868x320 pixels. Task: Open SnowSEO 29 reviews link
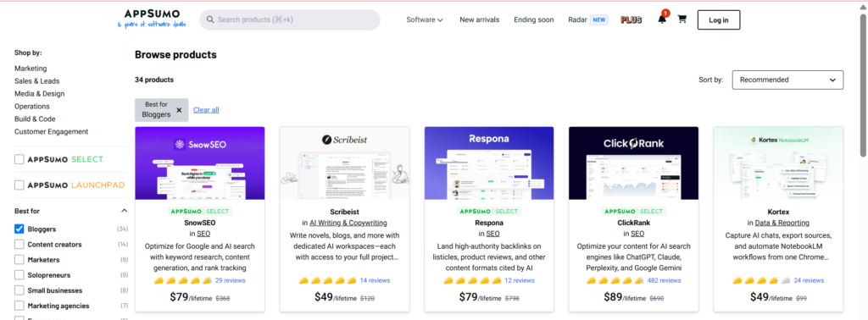pos(230,280)
